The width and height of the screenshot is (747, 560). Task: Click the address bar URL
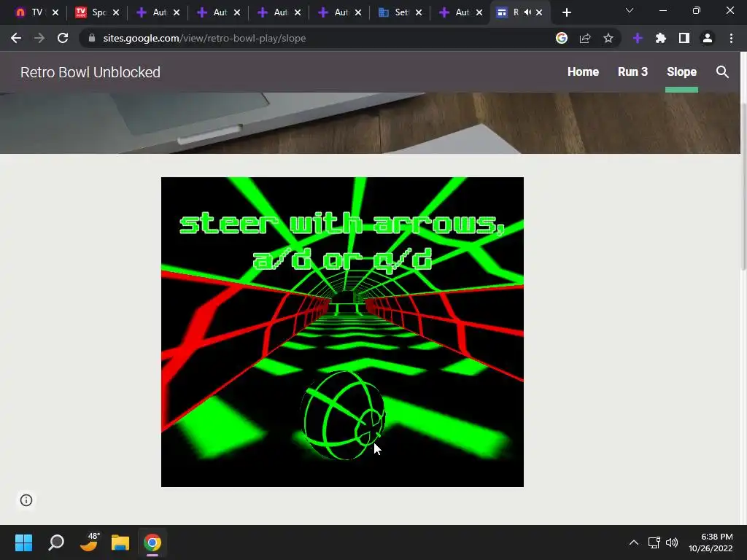pos(204,38)
